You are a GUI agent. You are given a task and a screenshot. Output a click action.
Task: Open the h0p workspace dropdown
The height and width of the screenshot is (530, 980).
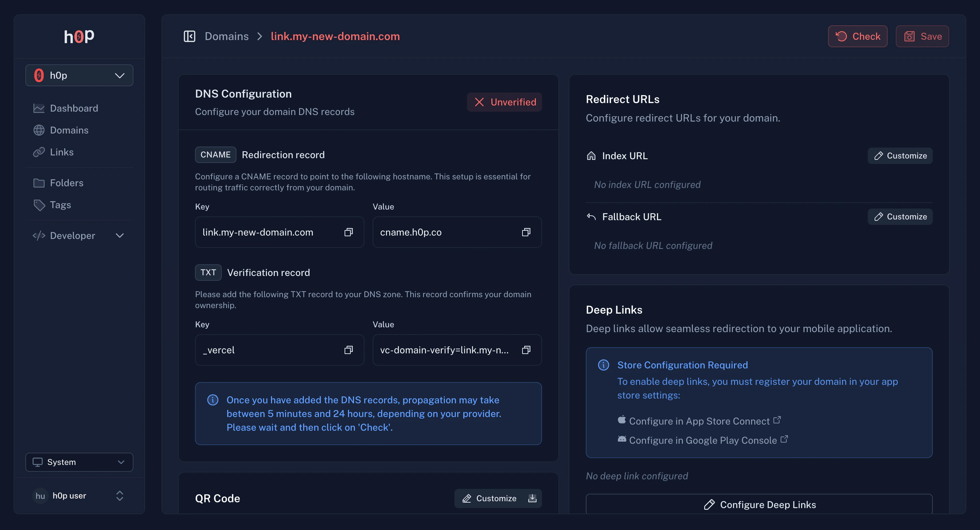point(79,75)
